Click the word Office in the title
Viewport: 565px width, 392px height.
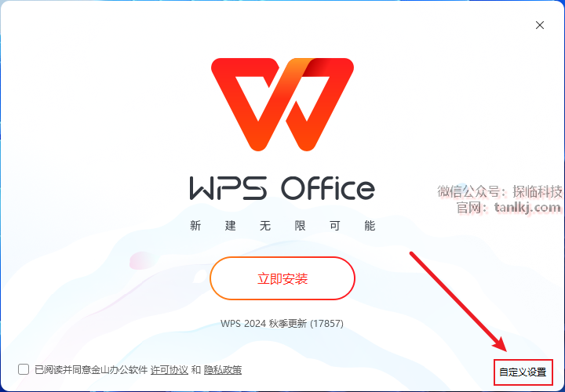[328, 187]
